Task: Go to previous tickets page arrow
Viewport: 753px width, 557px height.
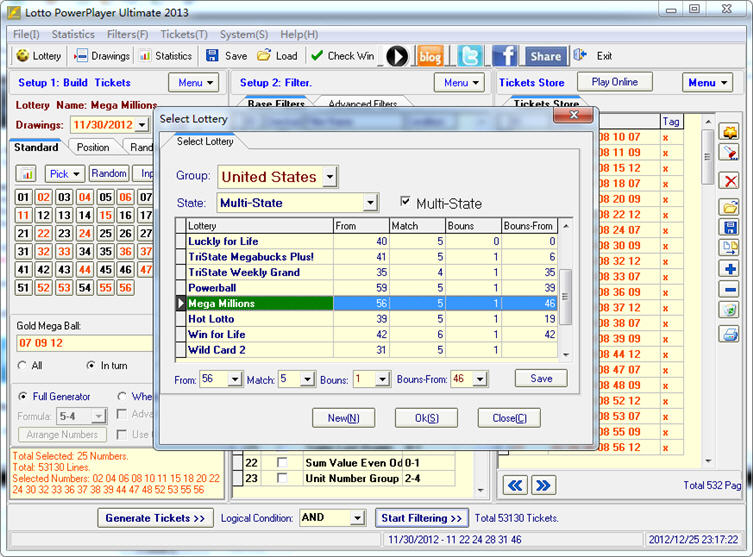Action: tap(515, 485)
